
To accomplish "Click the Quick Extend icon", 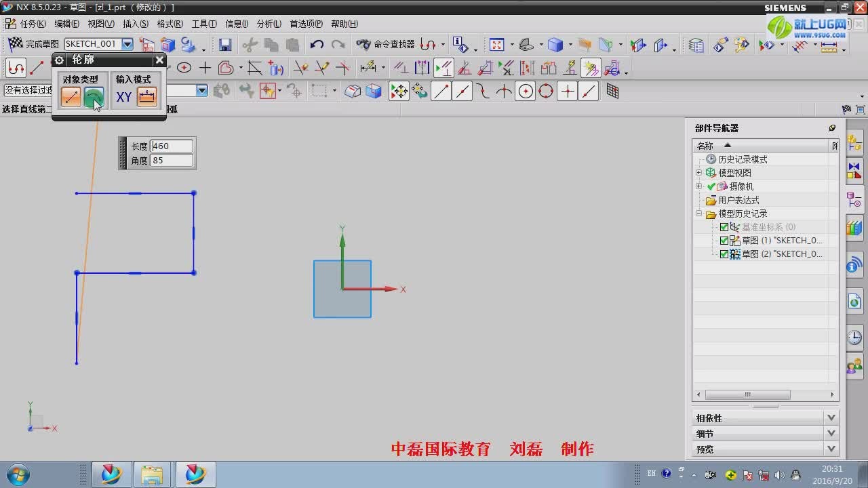I will [x=322, y=68].
